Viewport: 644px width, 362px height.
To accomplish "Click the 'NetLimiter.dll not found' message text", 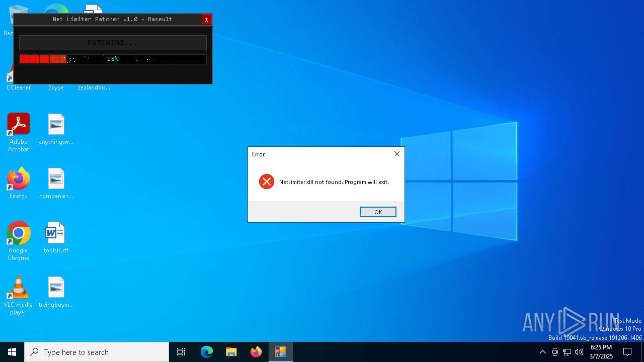I will click(334, 182).
